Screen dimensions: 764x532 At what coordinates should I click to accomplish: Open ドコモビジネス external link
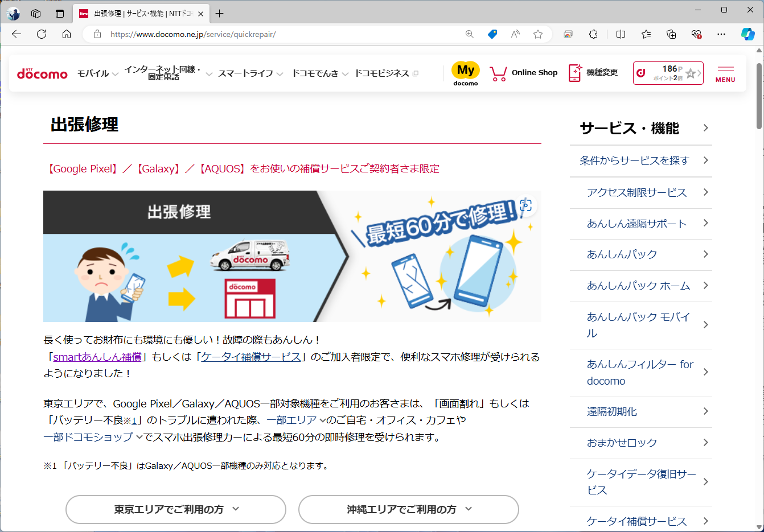pyautogui.click(x=387, y=73)
